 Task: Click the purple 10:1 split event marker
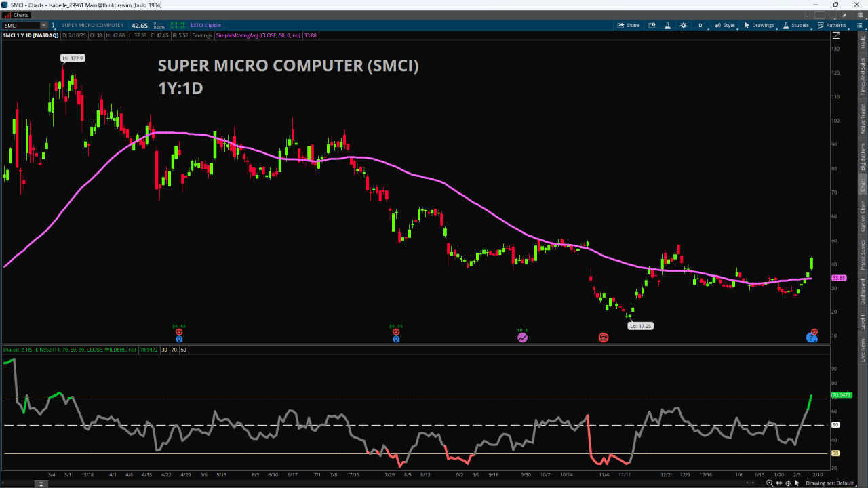tap(522, 337)
